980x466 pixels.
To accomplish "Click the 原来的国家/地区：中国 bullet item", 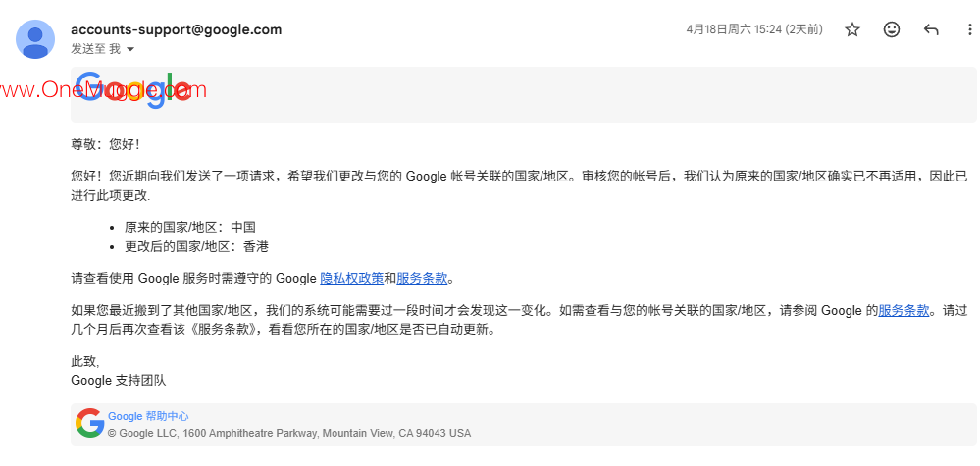I will 190,228.
